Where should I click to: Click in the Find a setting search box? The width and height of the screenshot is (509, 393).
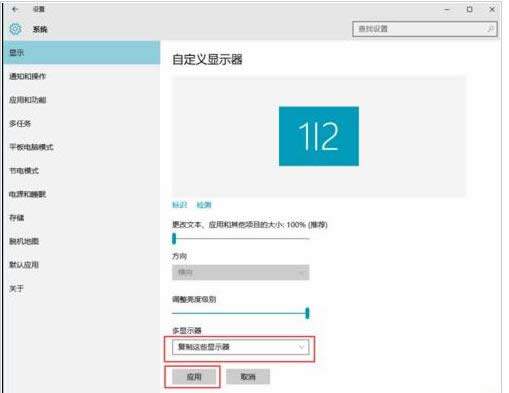click(x=424, y=29)
